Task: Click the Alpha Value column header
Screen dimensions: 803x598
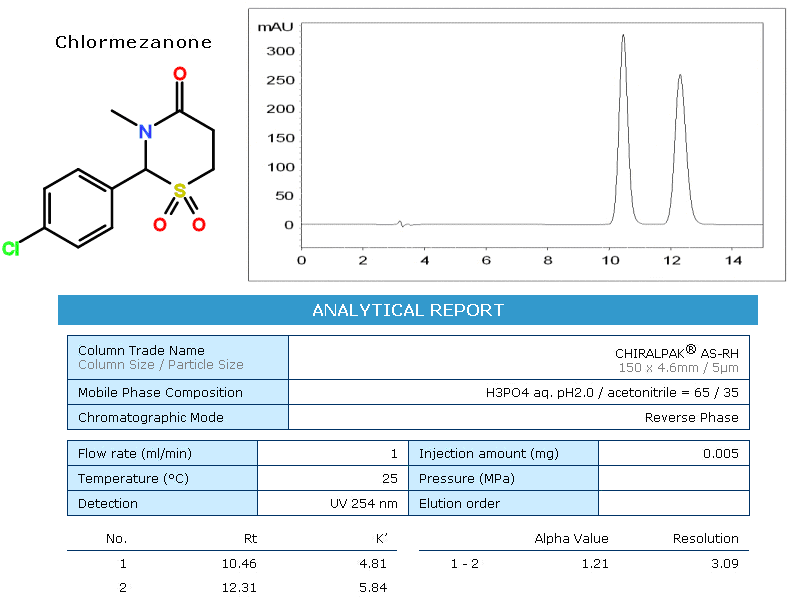Action: [571, 538]
